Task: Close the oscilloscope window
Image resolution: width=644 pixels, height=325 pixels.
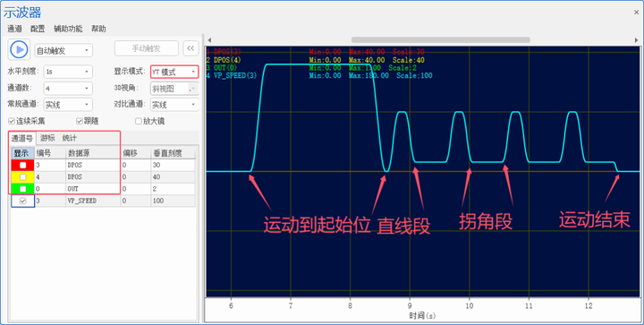Action: [x=636, y=13]
